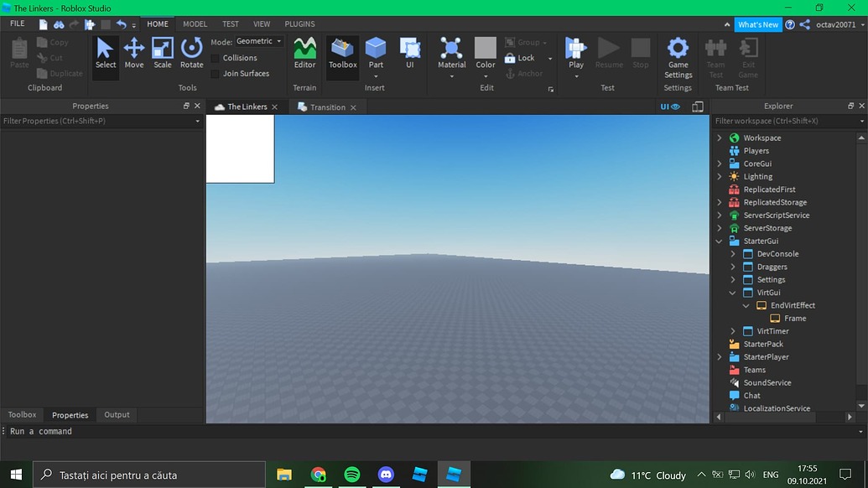Enable the Join Surfaces checkbox
The height and width of the screenshot is (488, 868).
216,74
